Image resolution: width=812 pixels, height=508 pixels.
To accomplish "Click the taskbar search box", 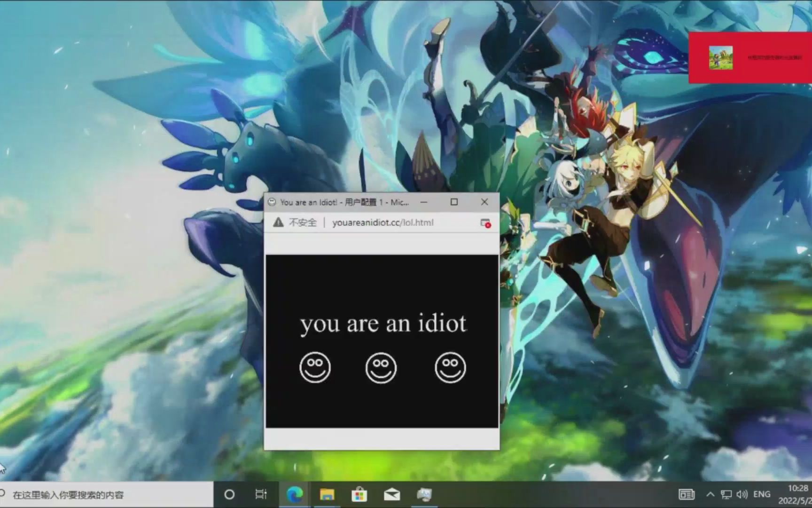I will point(107,494).
